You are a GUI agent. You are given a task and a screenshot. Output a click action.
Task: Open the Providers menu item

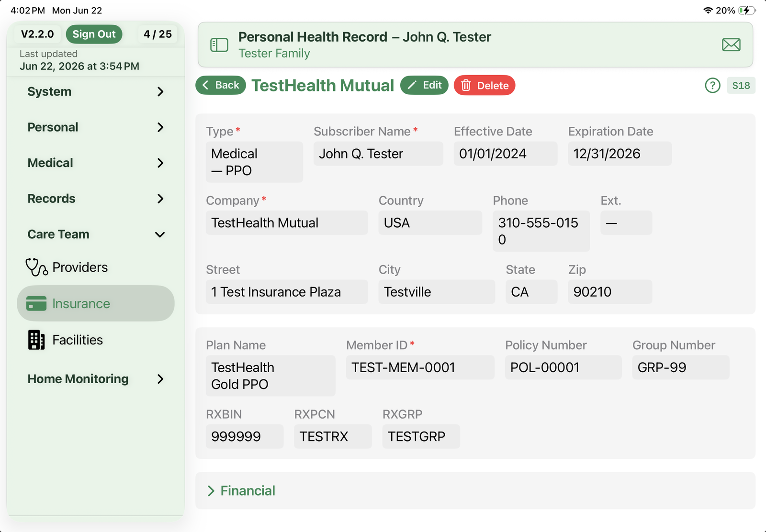(x=96, y=267)
